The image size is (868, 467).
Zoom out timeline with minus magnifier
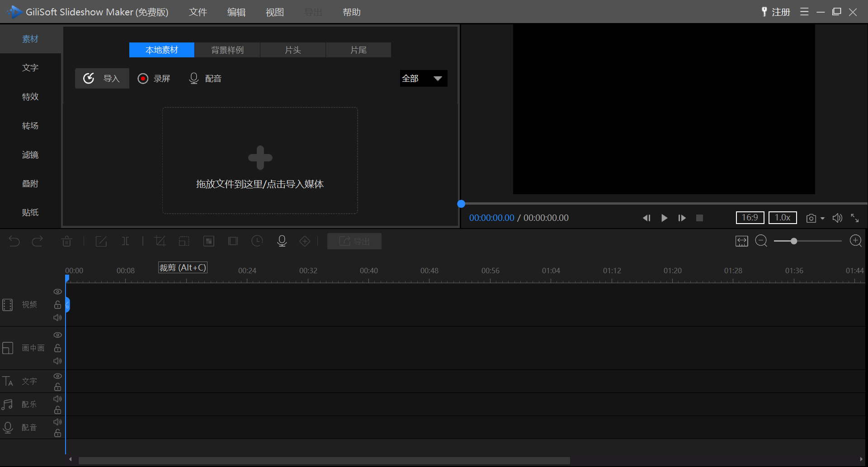point(761,241)
